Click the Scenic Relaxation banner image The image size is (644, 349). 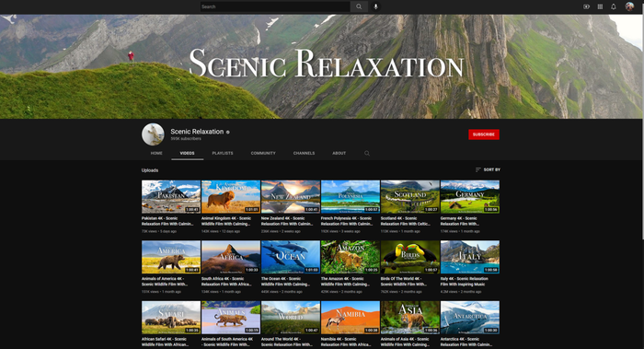(320, 66)
